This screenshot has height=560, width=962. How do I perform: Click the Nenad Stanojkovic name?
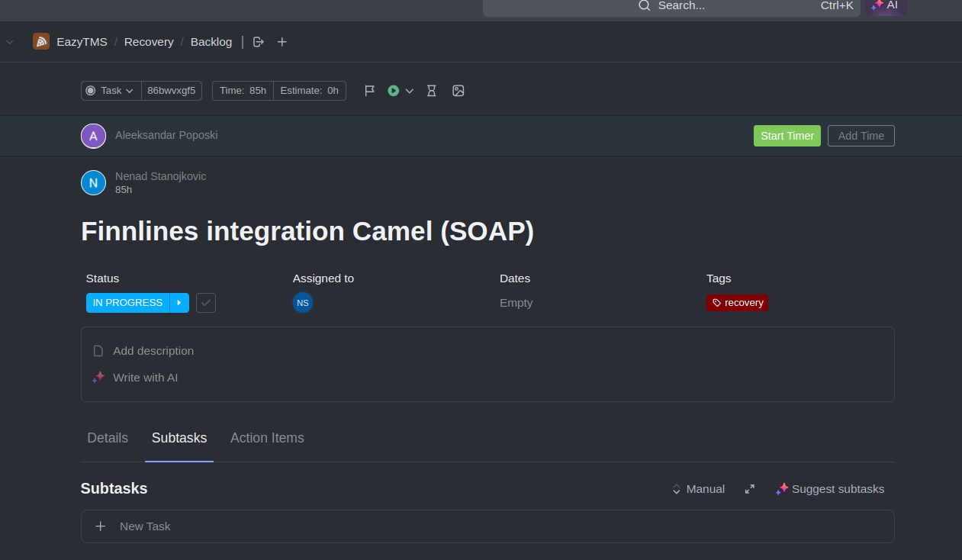click(161, 176)
